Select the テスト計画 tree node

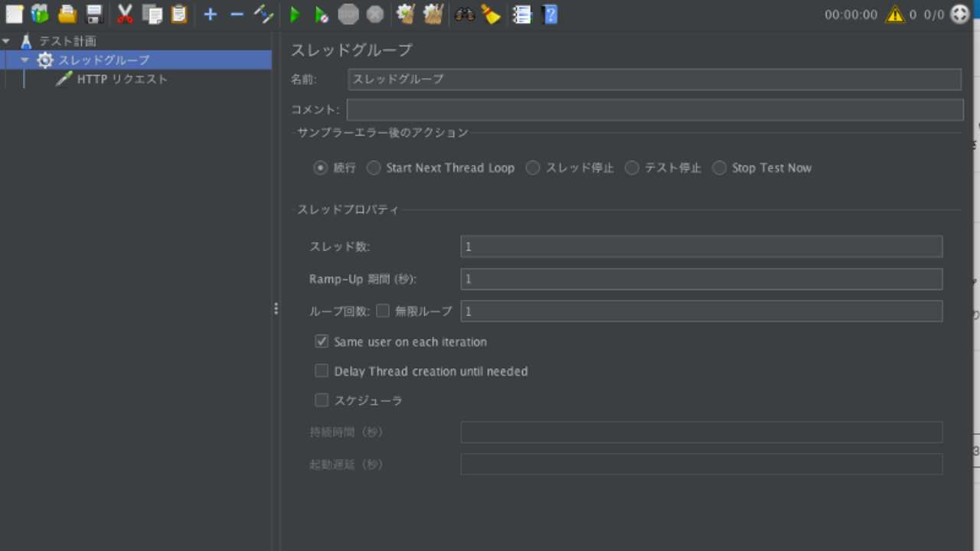67,41
